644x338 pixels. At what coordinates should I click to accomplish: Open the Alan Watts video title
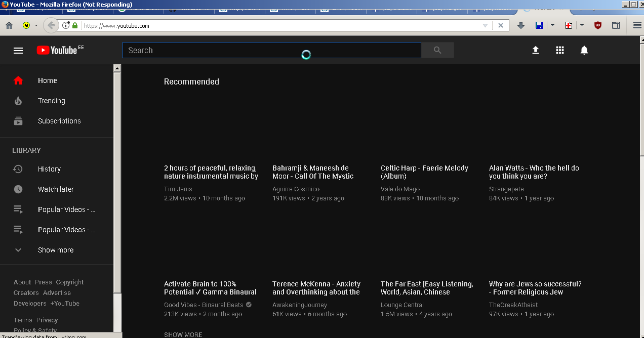pyautogui.click(x=534, y=172)
